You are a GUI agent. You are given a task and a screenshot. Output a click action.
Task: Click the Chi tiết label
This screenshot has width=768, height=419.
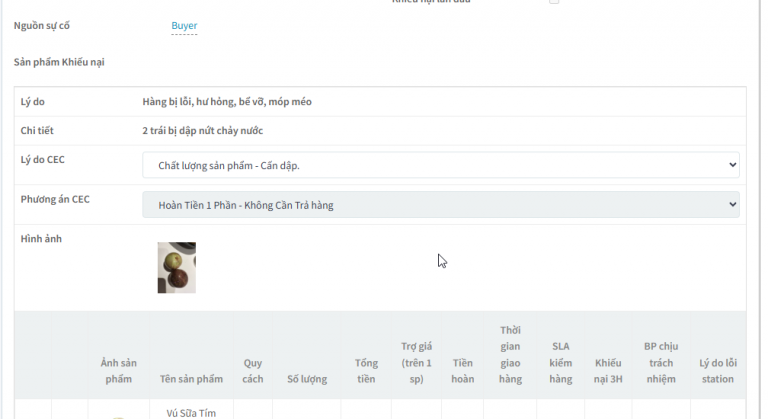37,131
